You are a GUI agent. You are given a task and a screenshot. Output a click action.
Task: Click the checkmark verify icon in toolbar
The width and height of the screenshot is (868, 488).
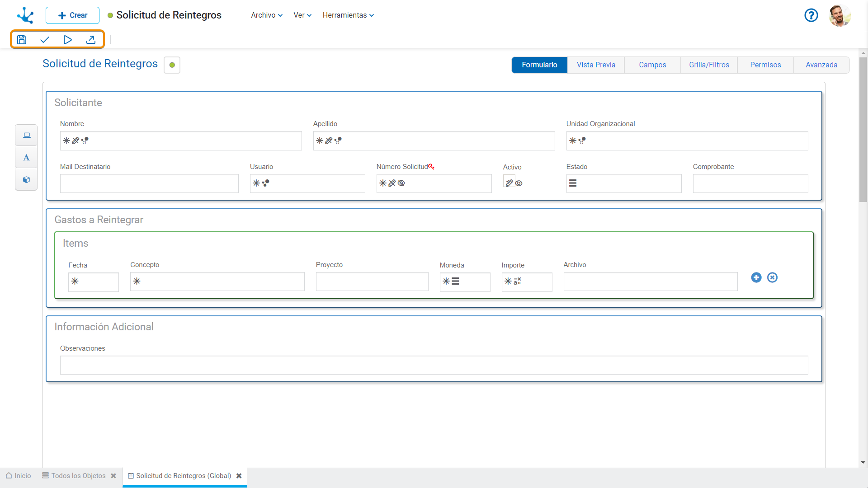coord(45,40)
